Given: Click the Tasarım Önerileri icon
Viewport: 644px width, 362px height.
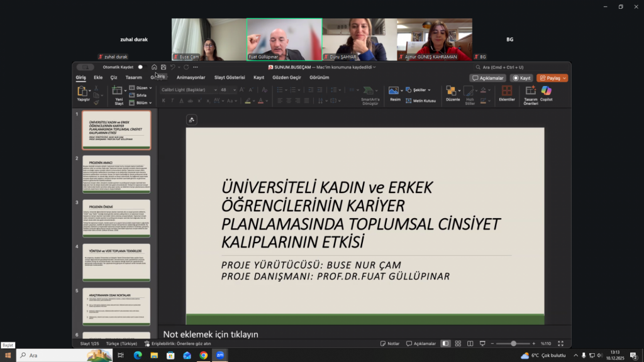Looking at the screenshot, I should coord(530,93).
